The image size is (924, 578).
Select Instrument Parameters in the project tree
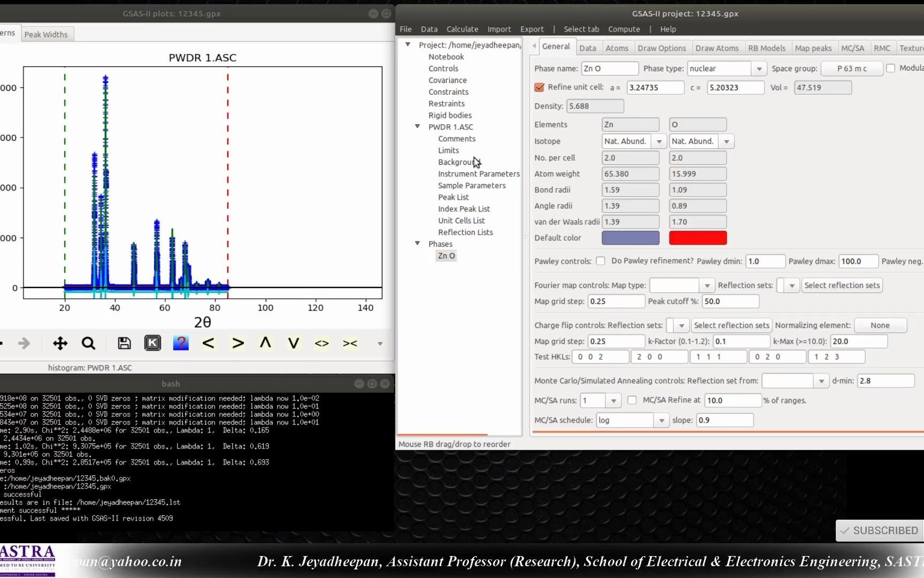478,173
